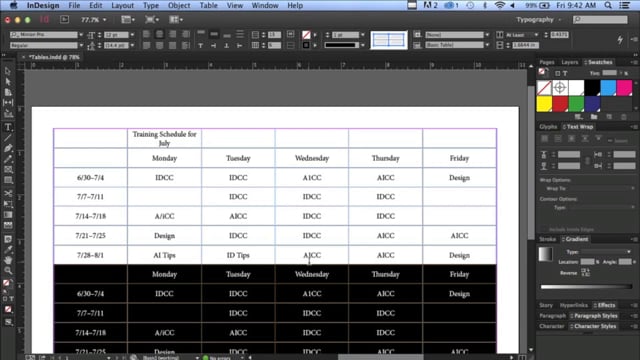This screenshot has height=360, width=640.
Task: Toggle formatting affects text button in Swatches
Action: [x=565, y=73]
